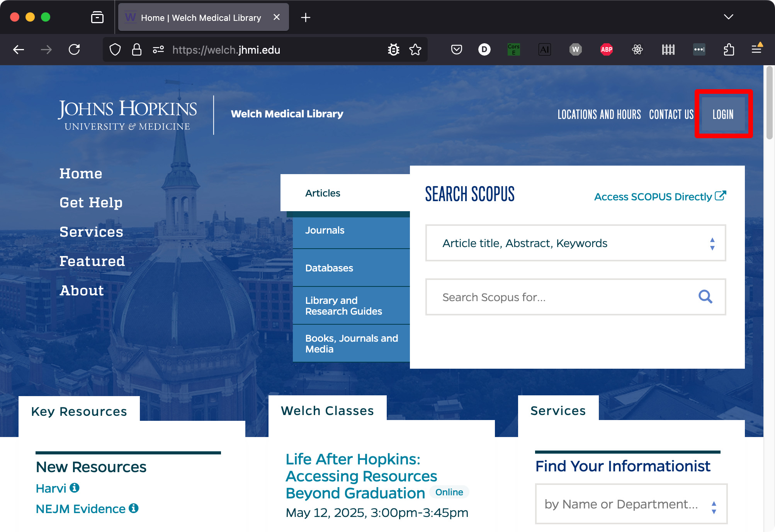
Task: Open the tracking protection shield icon
Action: coord(115,49)
